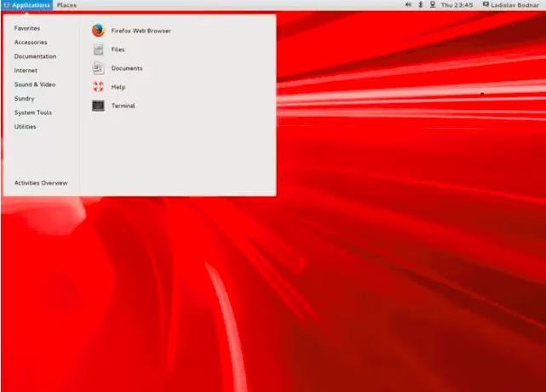Click the Terminal label text
The width and height of the screenshot is (546, 392).
coord(124,106)
